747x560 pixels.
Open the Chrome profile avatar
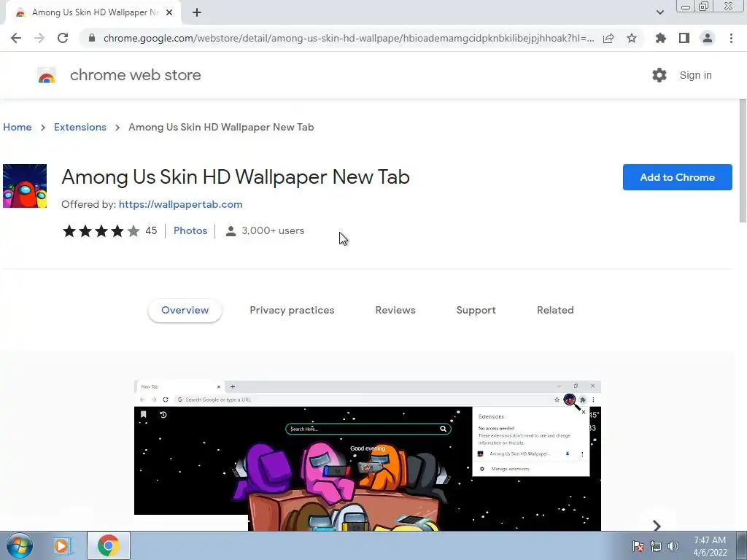tap(708, 38)
